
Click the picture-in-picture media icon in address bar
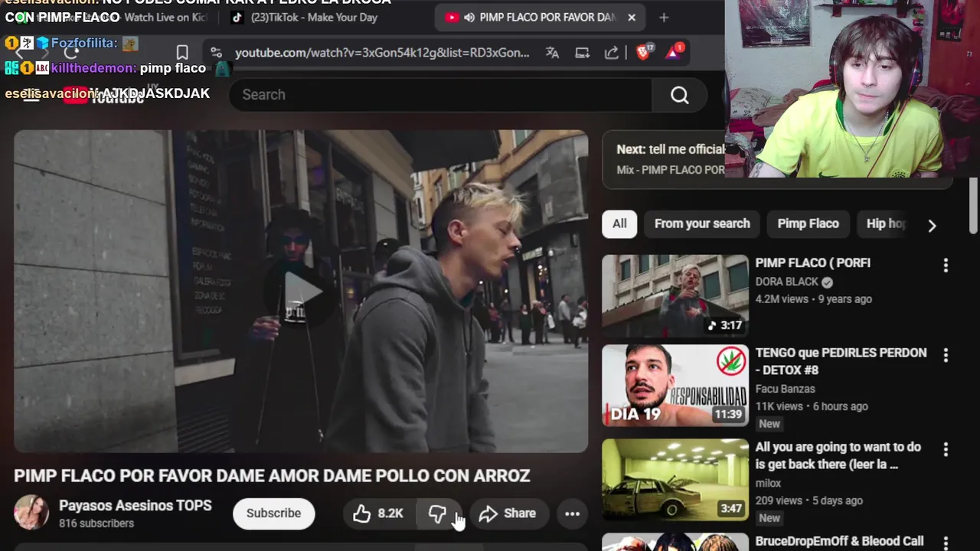(x=582, y=52)
